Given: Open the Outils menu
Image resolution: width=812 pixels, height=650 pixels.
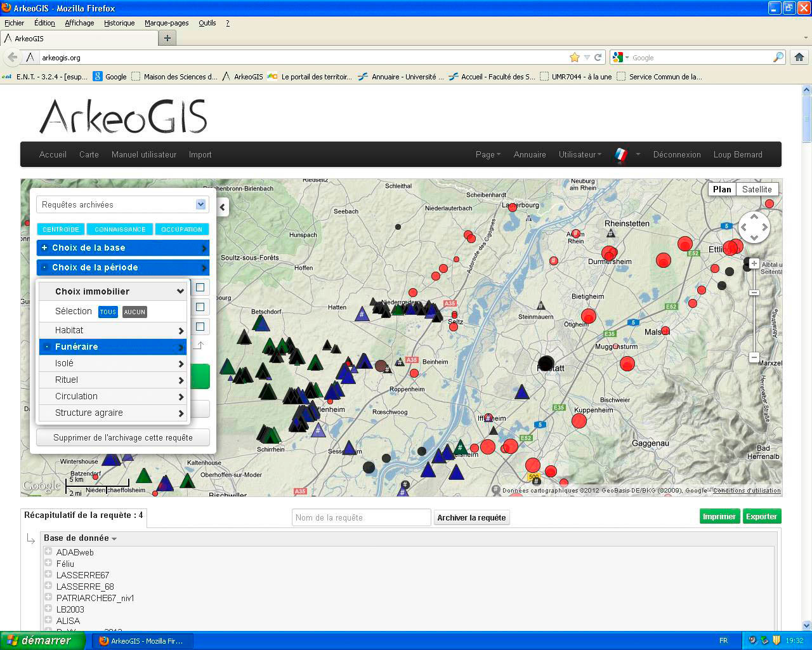Looking at the screenshot, I should coord(207,23).
